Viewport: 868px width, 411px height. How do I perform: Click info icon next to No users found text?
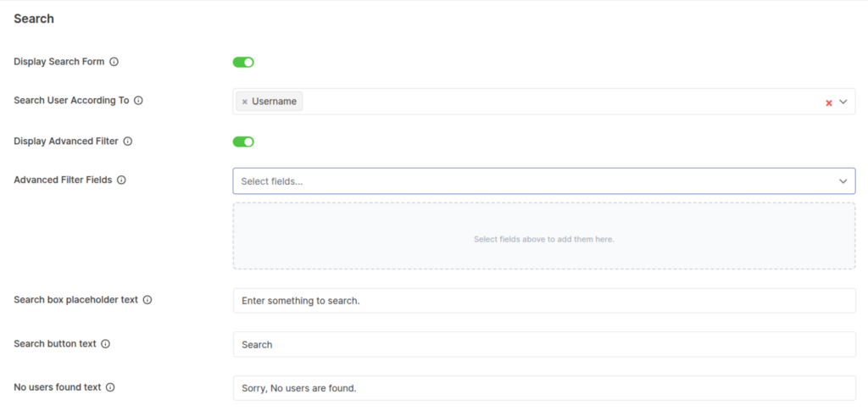110,387
